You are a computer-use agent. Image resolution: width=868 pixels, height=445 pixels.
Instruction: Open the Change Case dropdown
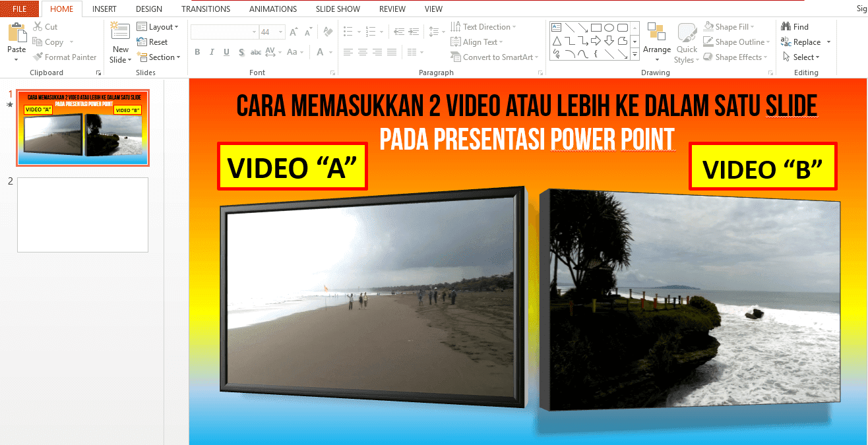coord(295,52)
